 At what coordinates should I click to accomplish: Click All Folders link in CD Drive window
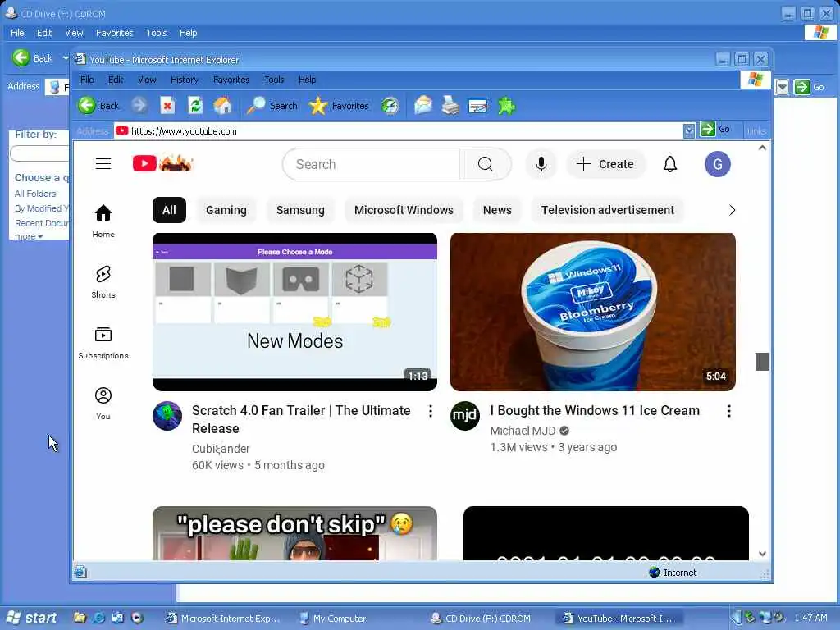(x=34, y=194)
